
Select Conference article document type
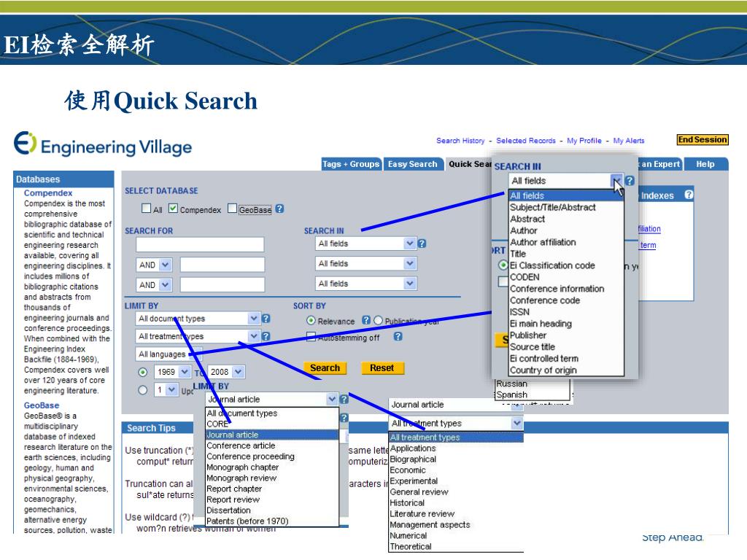coord(272,446)
